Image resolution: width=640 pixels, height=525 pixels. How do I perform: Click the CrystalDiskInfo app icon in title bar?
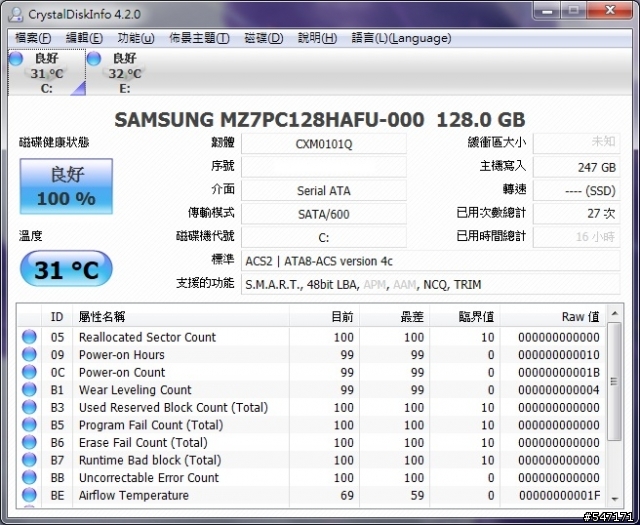point(16,14)
